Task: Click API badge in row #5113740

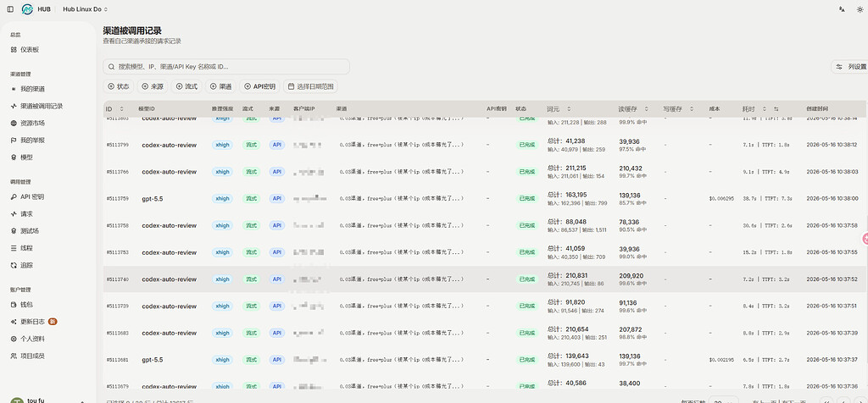Action: 277,279
